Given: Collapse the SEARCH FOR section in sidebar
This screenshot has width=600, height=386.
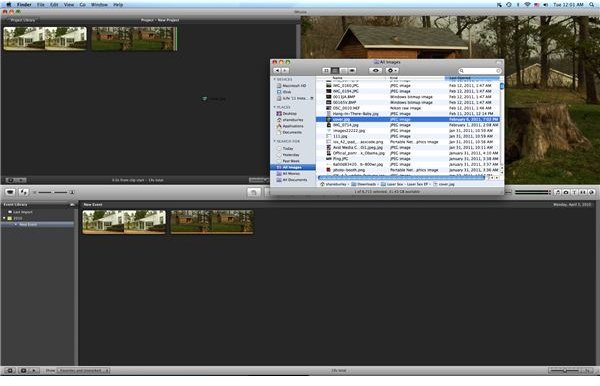Looking at the screenshot, I should click(x=274, y=141).
